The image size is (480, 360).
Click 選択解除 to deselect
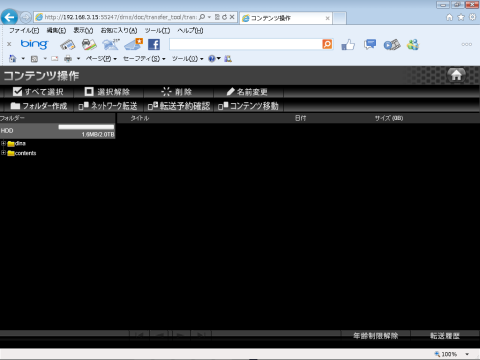(x=107, y=92)
